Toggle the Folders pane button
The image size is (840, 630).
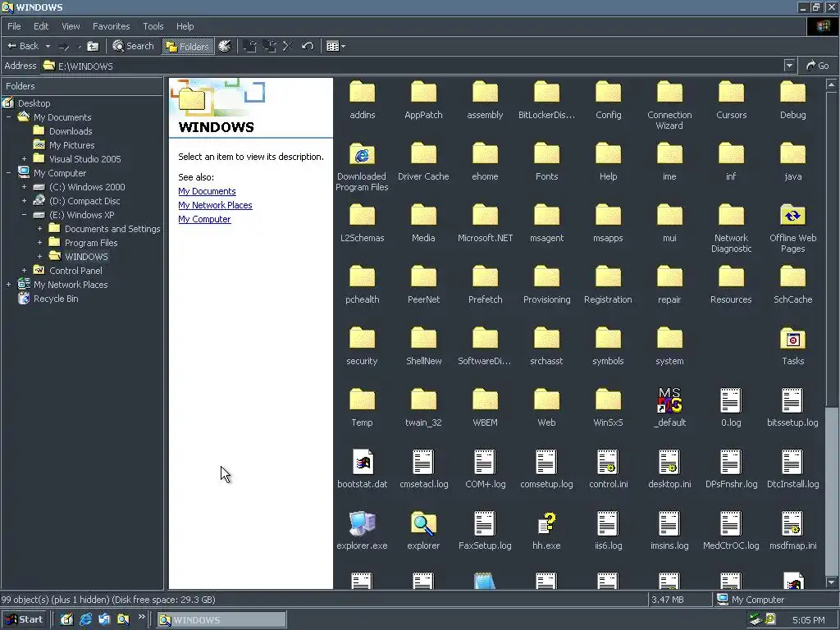187,47
